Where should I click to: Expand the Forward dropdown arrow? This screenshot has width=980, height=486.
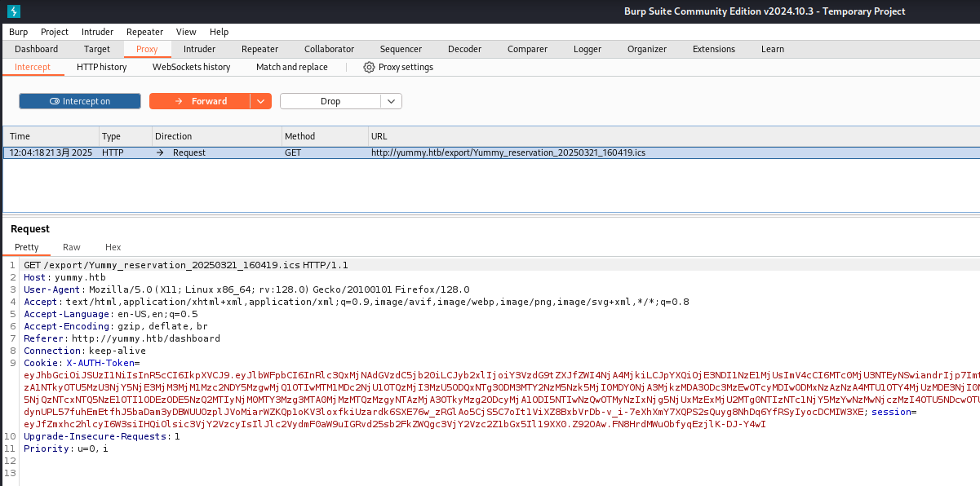pos(260,101)
